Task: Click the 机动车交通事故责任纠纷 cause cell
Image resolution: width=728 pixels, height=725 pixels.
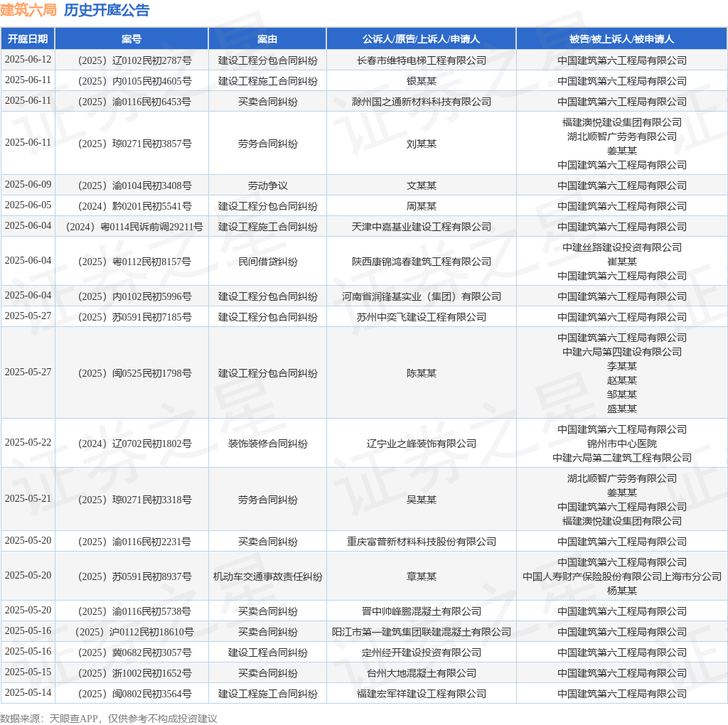Action: [x=267, y=576]
